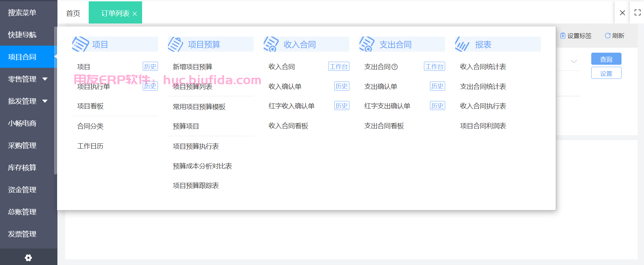Switch to the 订单列表 tab
The width and height of the screenshot is (644, 265).
coord(115,13)
